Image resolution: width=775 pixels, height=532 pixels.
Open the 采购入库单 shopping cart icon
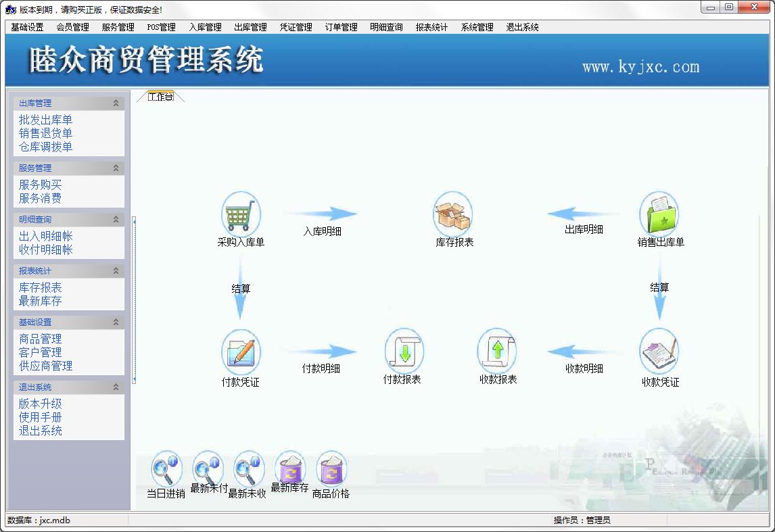(241, 214)
